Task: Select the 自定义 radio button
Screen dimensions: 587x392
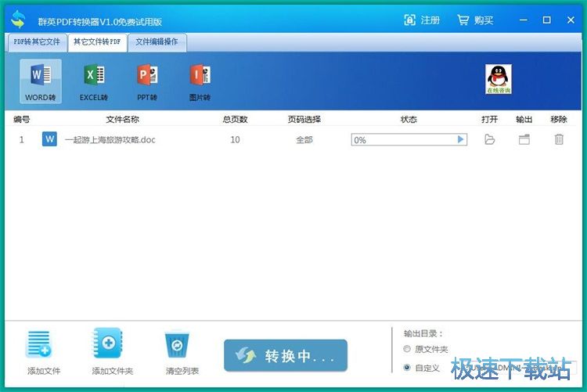Action: pyautogui.click(x=407, y=368)
